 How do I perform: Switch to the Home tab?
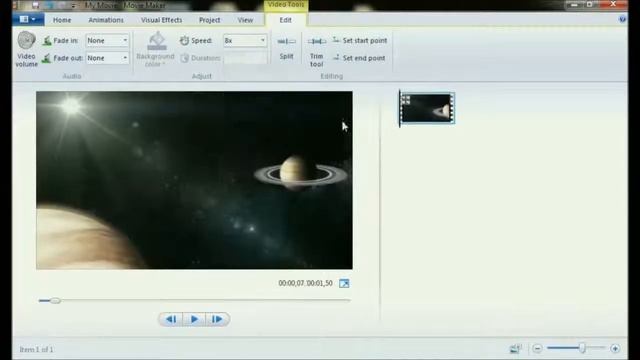[62, 20]
